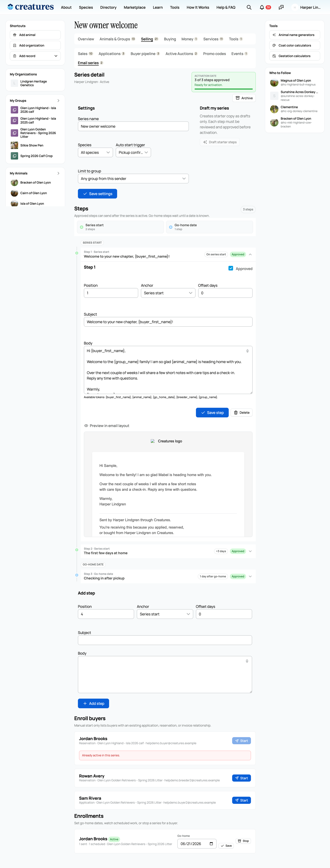Expand Step 2 The first few days
This screenshot has width=330, height=868.
(x=250, y=551)
